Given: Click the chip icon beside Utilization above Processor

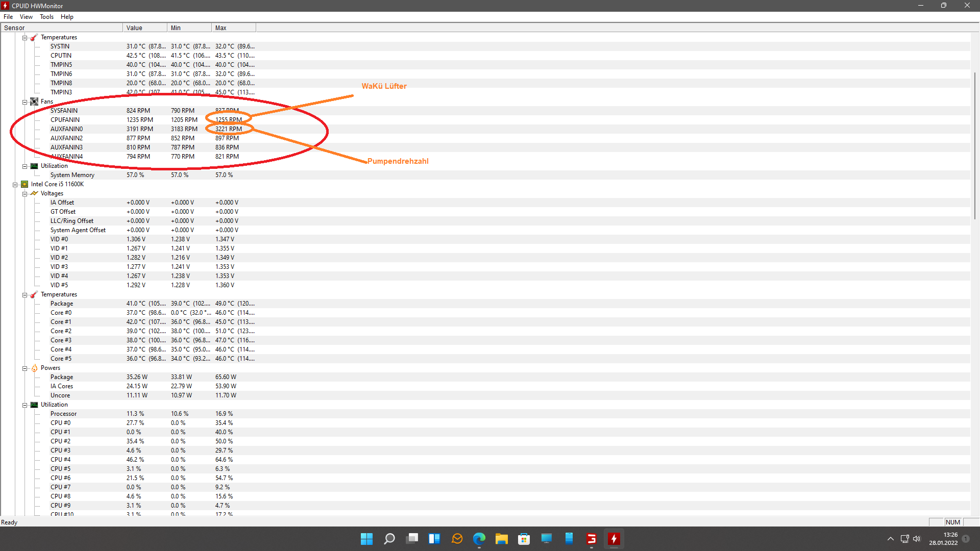Looking at the screenshot, I should pos(34,405).
